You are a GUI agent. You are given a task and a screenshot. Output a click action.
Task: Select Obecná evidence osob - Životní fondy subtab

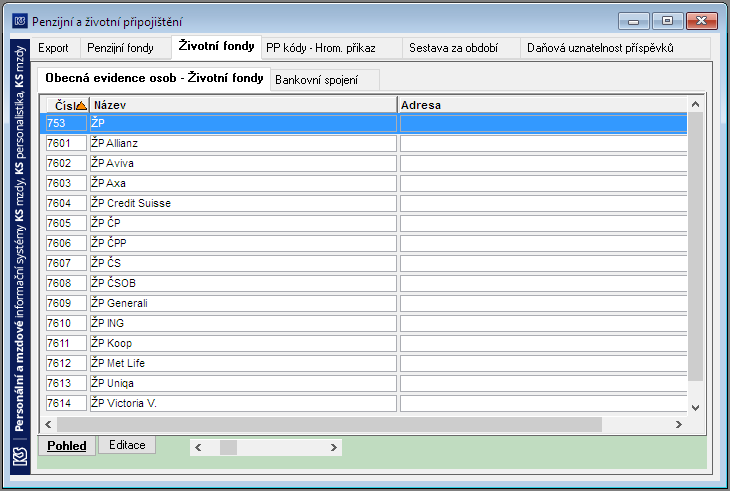tap(154, 78)
